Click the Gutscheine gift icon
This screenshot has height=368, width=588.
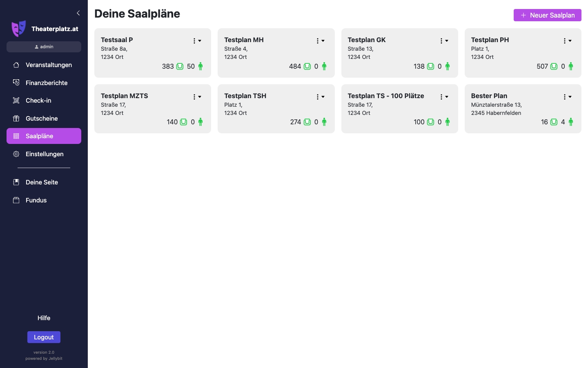16,119
